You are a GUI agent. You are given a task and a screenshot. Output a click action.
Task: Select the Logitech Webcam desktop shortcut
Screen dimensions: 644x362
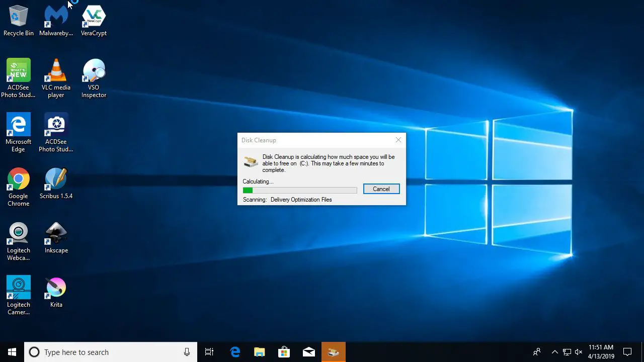pos(19,241)
